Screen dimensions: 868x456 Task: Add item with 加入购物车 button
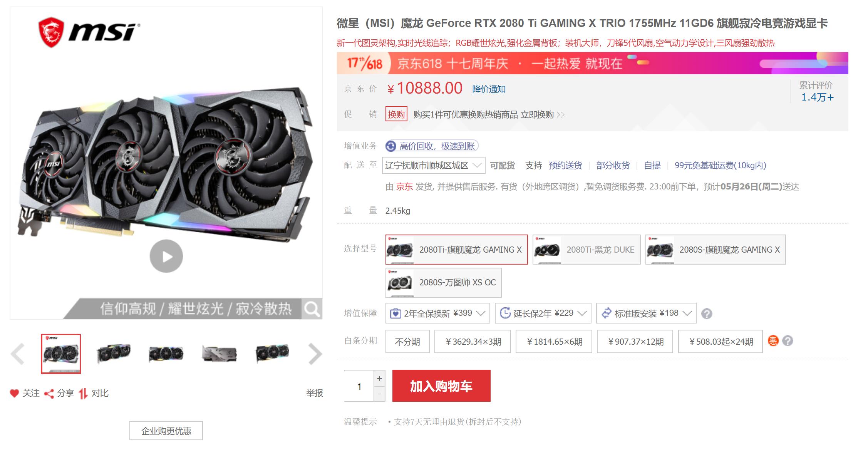click(x=441, y=386)
